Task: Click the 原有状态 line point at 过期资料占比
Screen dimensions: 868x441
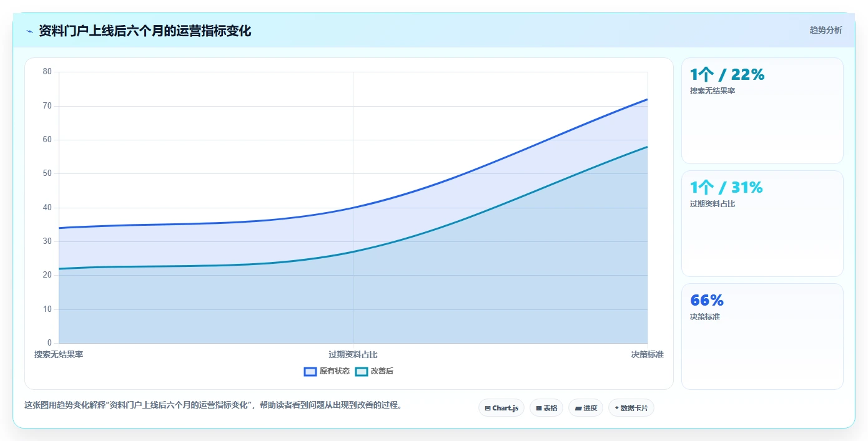Action: tap(353, 208)
